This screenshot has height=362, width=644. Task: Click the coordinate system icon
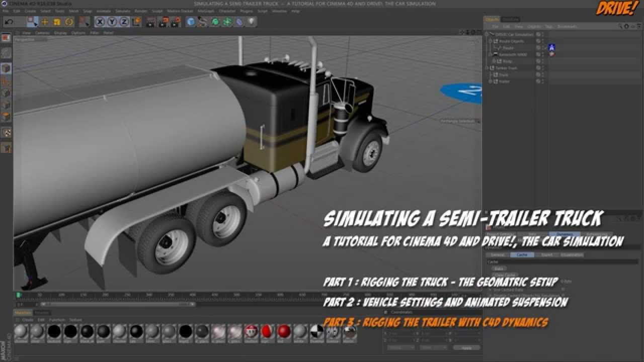pos(136,22)
